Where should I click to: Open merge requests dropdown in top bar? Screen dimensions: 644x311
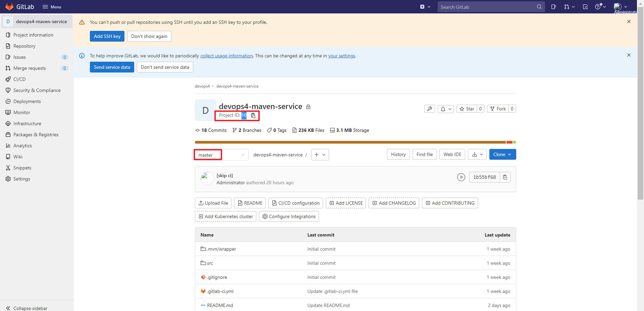(x=569, y=7)
